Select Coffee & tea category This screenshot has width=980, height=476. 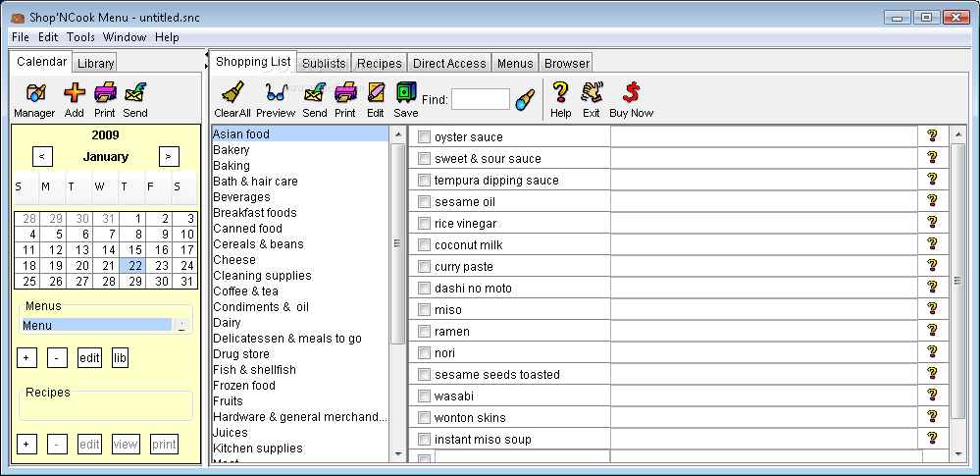click(x=245, y=291)
